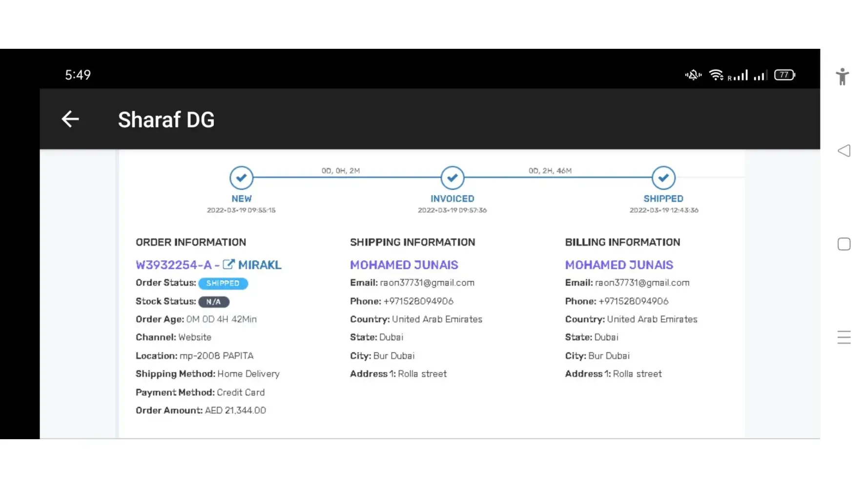This screenshot has height=488, width=868.
Task: Click the SHIPPING INFORMATION heading
Action: pos(413,242)
